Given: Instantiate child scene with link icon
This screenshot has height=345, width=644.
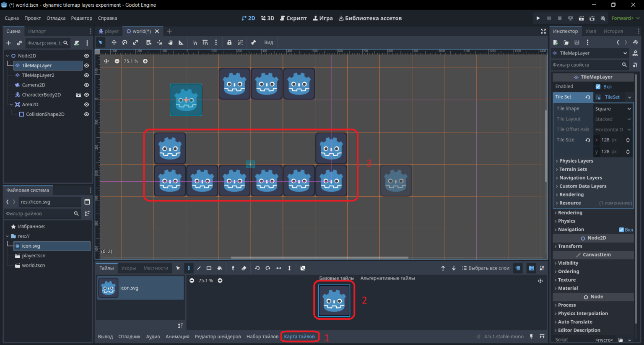Looking at the screenshot, I should point(19,43).
